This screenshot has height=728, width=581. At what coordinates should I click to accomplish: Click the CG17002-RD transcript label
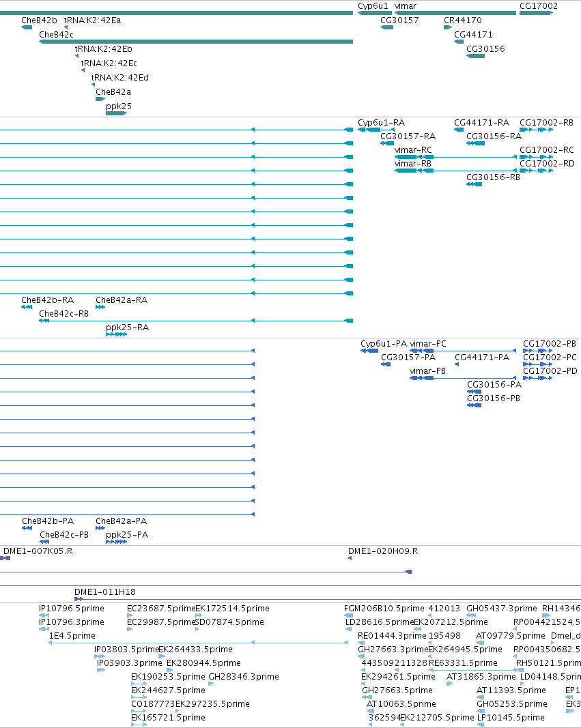point(547,164)
